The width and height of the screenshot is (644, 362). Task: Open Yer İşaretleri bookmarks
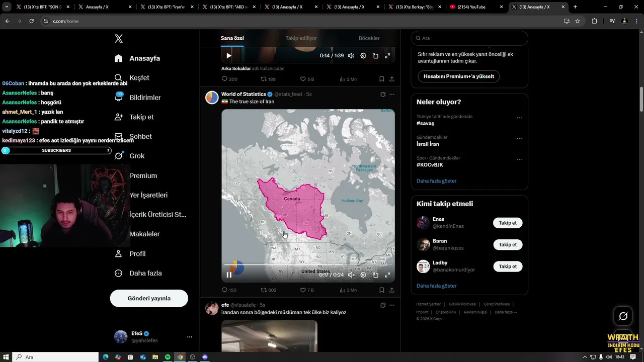148,195
